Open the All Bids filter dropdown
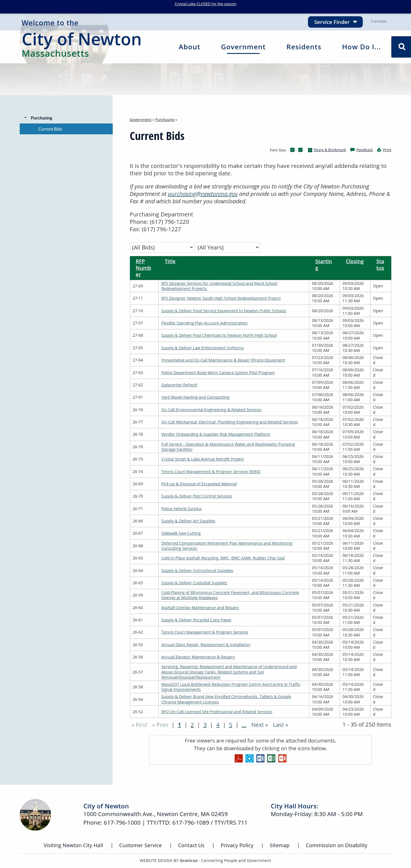Image resolution: width=411 pixels, height=868 pixels. click(x=162, y=247)
